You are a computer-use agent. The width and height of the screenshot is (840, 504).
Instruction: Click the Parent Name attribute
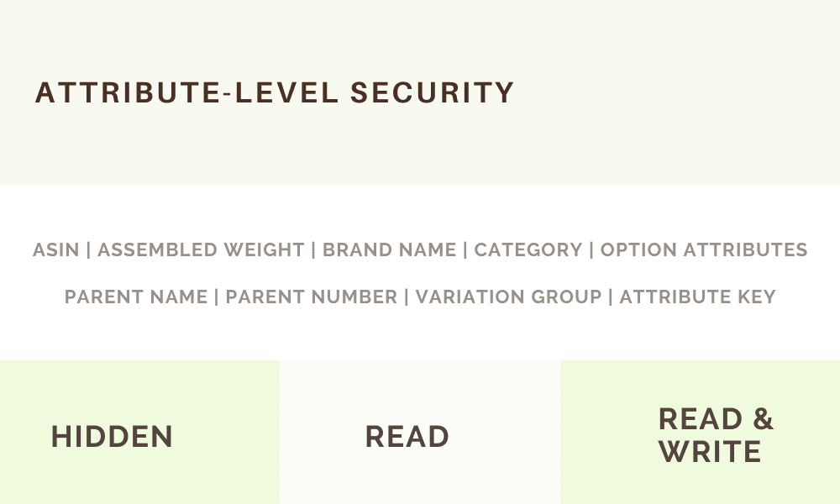(136, 297)
